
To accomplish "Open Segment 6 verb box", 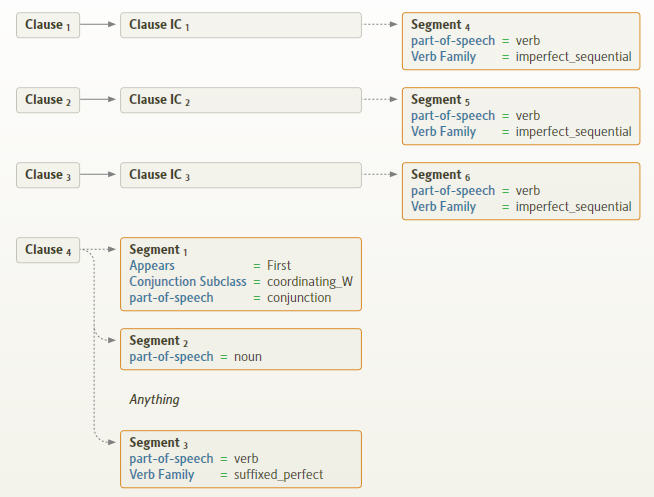I will pos(520,191).
